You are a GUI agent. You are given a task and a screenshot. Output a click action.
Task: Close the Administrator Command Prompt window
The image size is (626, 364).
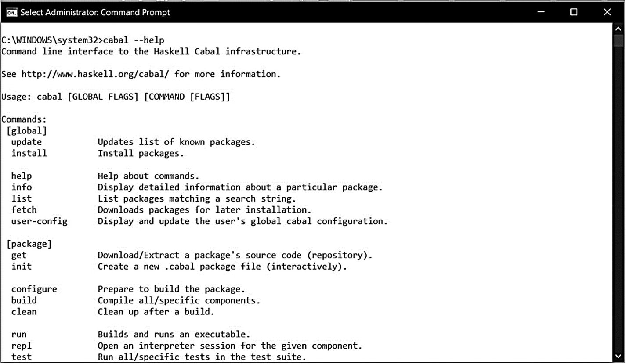click(607, 12)
